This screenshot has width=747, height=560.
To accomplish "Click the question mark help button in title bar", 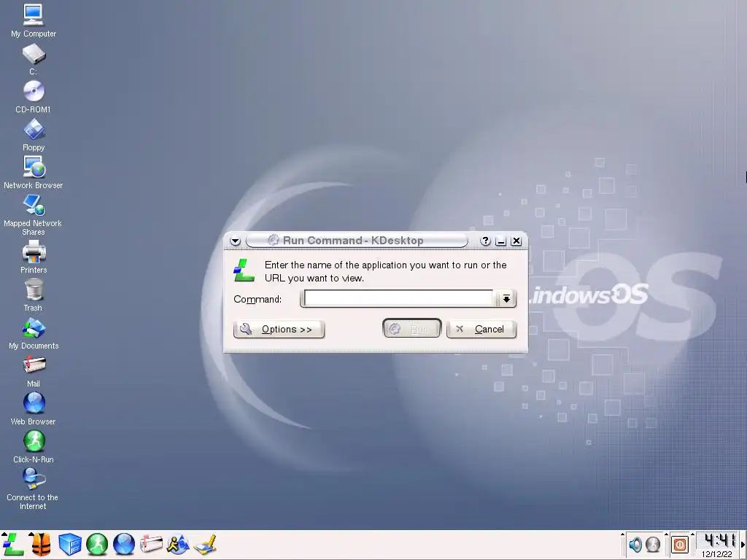I will click(x=485, y=241).
